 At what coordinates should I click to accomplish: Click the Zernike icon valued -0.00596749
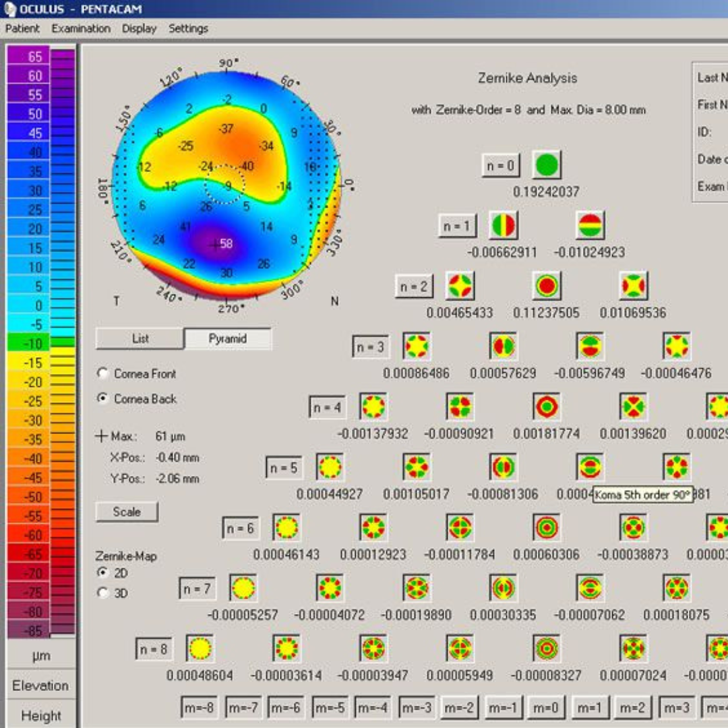coord(590,346)
